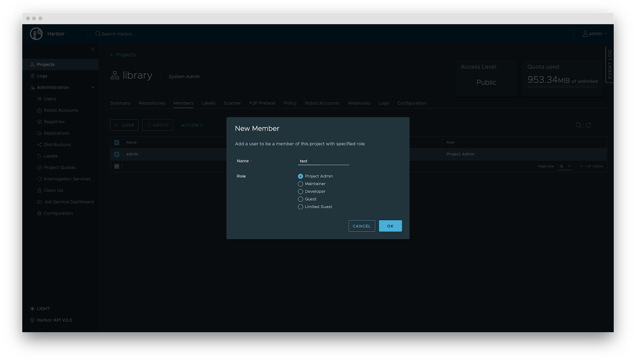Screen dimensions: 636x364
Task: Open Harbor API V2.0 icon link
Action: [x=33, y=320]
